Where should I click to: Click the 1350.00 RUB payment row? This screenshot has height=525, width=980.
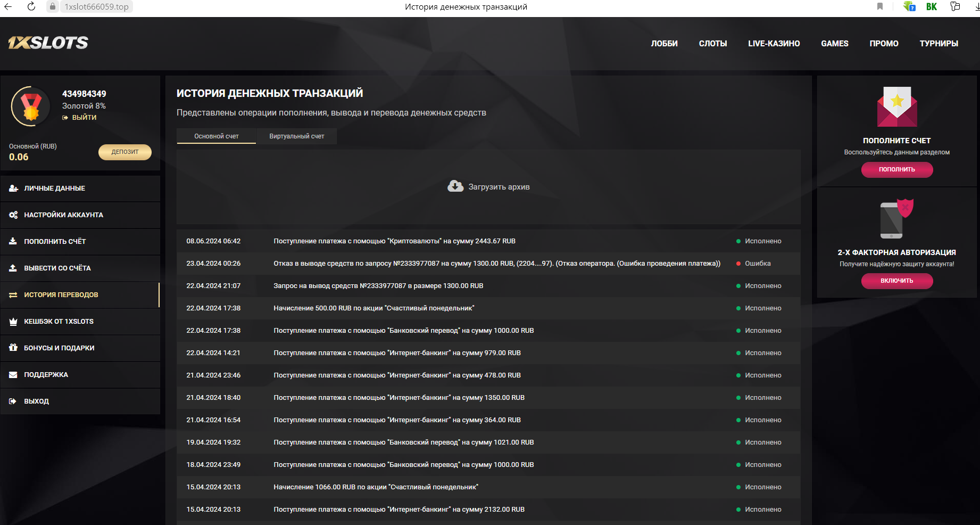tap(488, 398)
